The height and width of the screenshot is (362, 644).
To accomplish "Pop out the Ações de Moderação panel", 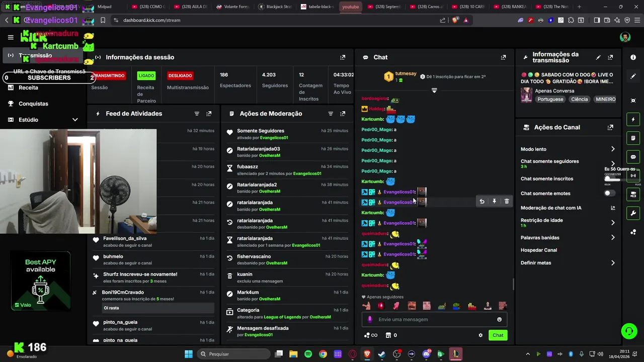I will [343, 114].
